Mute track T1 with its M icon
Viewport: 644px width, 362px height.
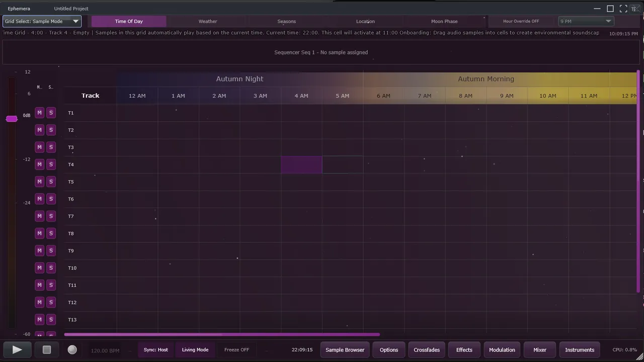(x=39, y=113)
